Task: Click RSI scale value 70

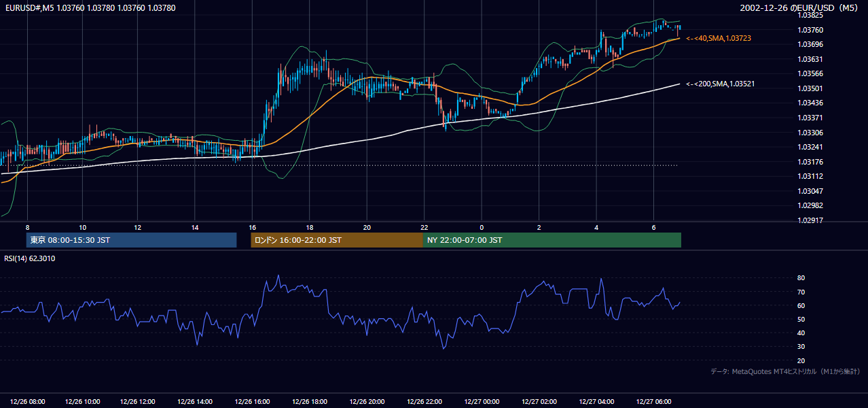Action: (801, 292)
